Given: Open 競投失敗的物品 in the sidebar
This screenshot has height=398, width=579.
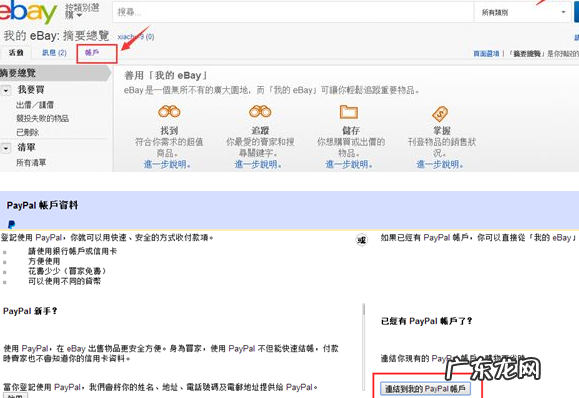Looking at the screenshot, I should [x=42, y=119].
